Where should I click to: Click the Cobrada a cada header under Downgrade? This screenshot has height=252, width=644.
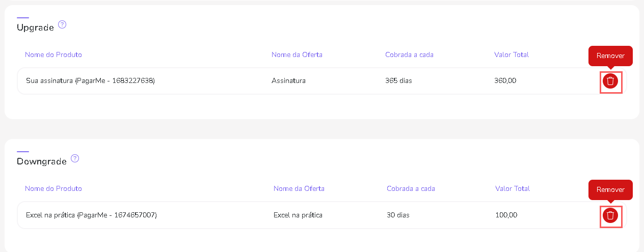[411, 188]
